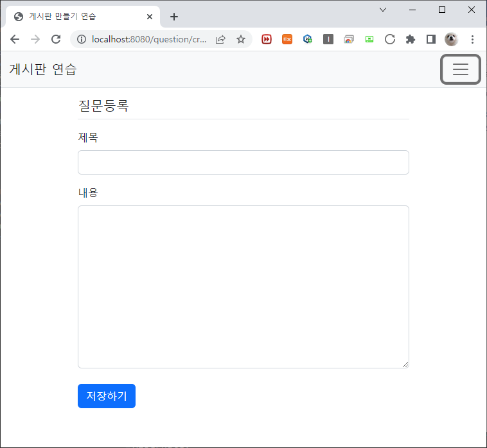Open a new browser tab
This screenshot has height=448, width=487.
tap(174, 17)
